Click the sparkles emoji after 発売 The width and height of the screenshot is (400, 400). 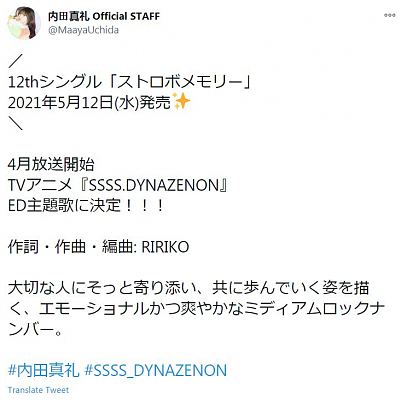point(182,102)
